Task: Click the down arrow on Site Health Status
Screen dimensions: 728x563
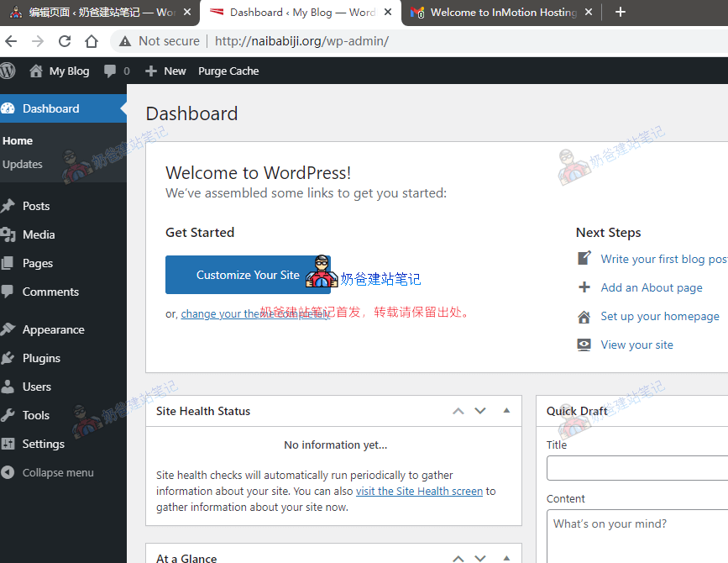Action: click(479, 411)
